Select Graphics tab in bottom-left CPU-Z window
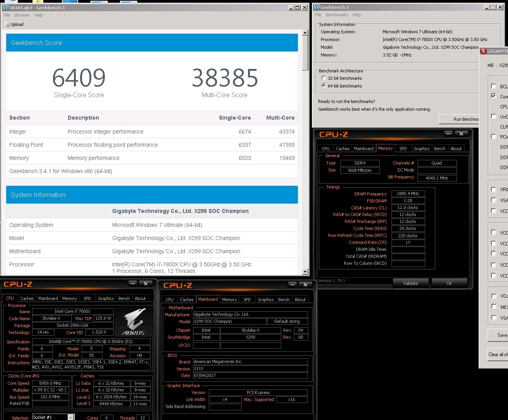This screenshot has height=420, width=508. [106, 298]
